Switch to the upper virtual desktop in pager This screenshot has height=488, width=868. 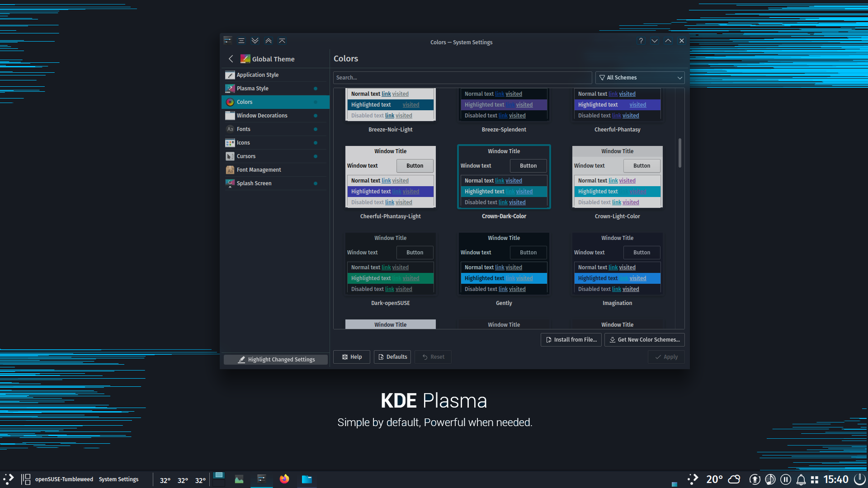(x=219, y=475)
